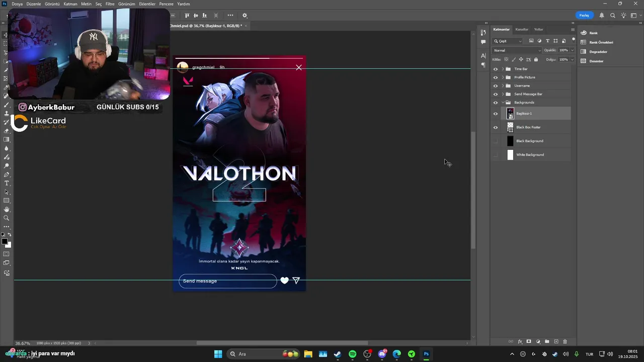Click the foreground color swatch

point(5,242)
